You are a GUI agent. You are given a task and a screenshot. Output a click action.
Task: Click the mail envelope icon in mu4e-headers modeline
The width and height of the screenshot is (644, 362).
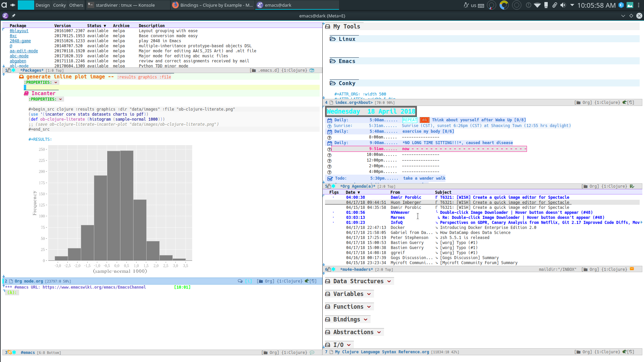point(632,269)
